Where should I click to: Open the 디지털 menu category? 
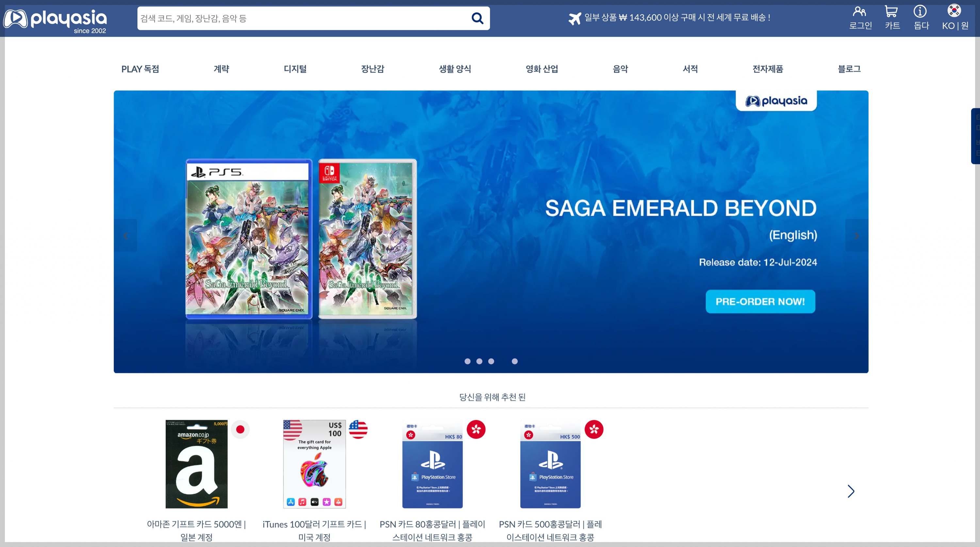tap(295, 69)
